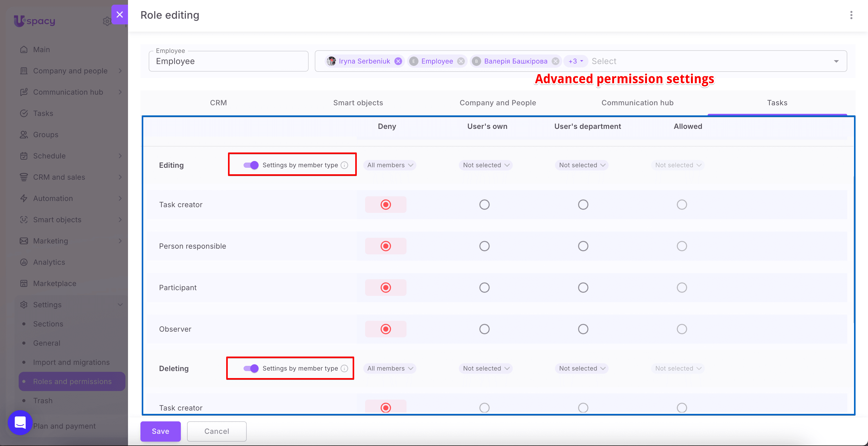Open the support chat widget
The image size is (868, 446).
20,422
